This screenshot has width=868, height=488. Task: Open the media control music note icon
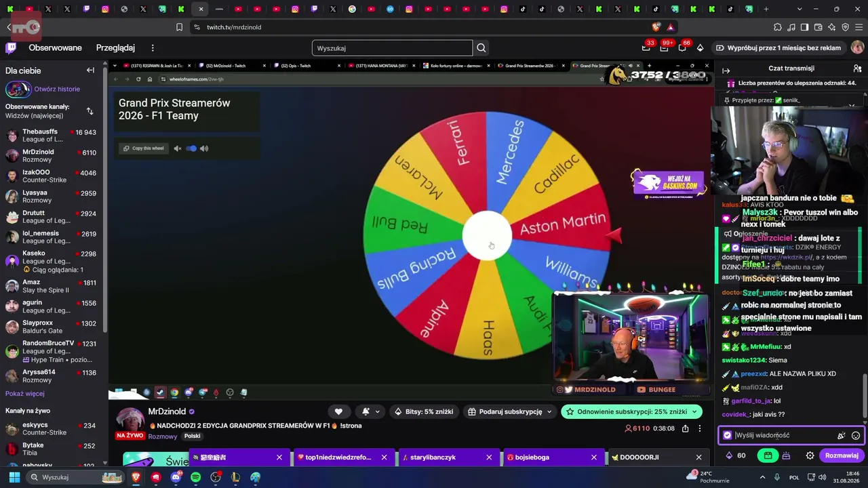[791, 27]
